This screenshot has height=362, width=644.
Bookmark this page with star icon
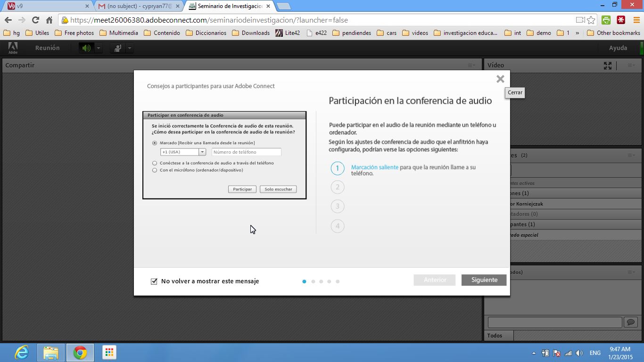click(x=591, y=20)
